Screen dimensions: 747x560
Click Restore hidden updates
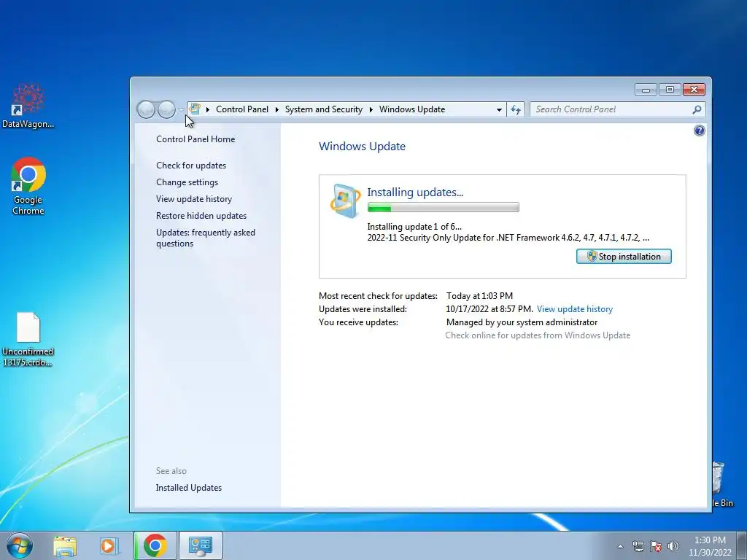point(201,215)
